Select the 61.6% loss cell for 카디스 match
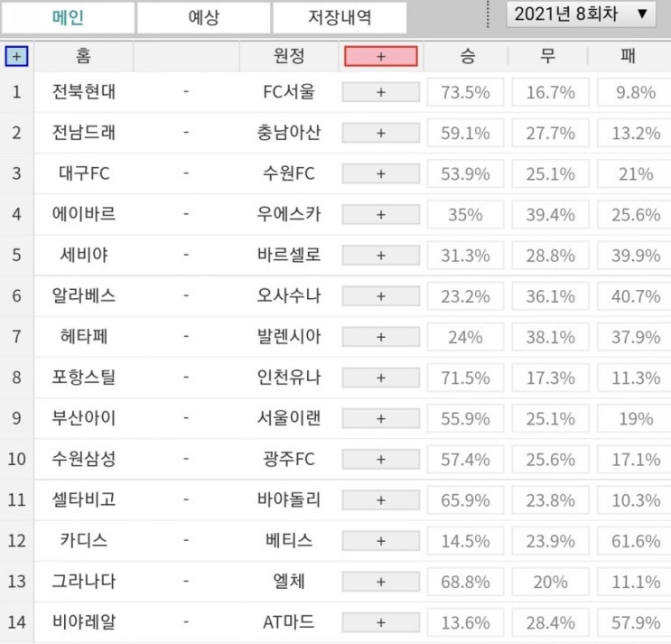The width and height of the screenshot is (671, 644). click(x=635, y=541)
